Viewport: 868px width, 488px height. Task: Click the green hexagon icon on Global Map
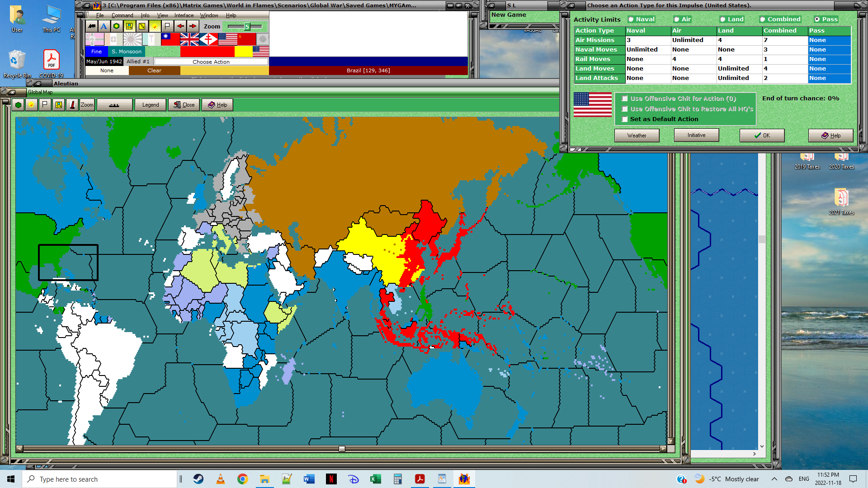pos(18,105)
